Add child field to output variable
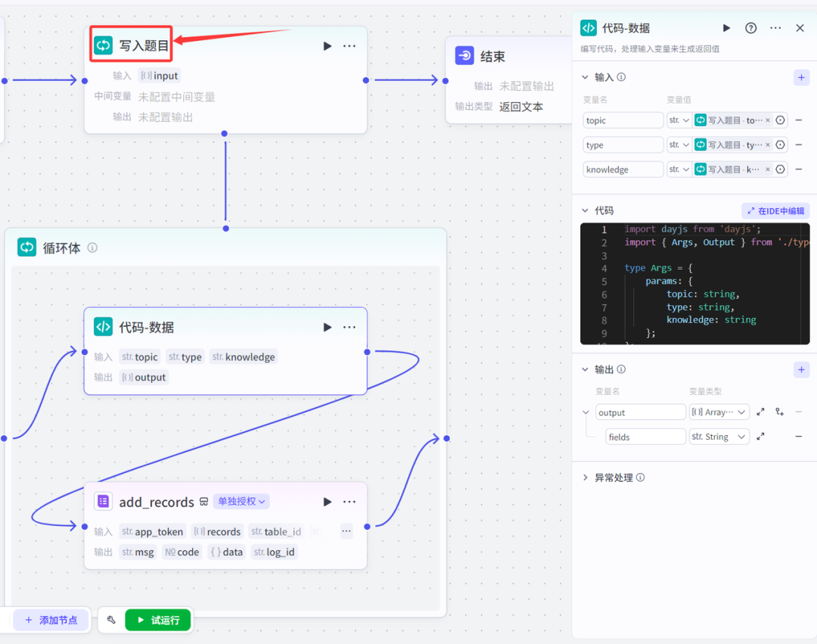 point(779,412)
